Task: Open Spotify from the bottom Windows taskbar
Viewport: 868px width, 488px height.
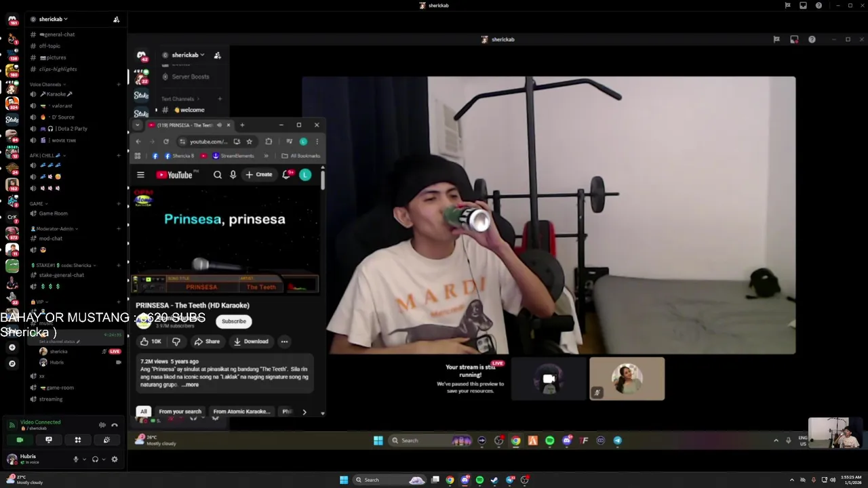Action: (479, 480)
